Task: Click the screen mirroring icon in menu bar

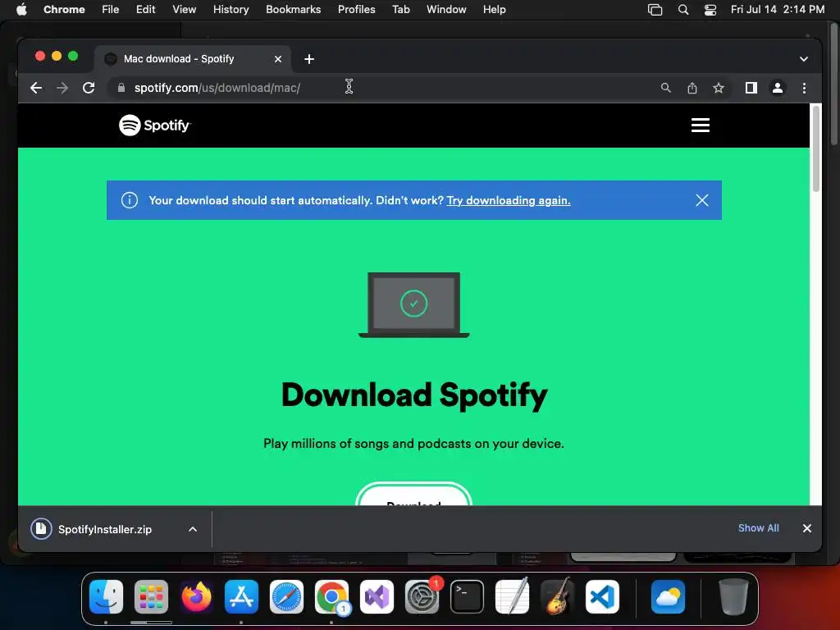Action: (655, 10)
